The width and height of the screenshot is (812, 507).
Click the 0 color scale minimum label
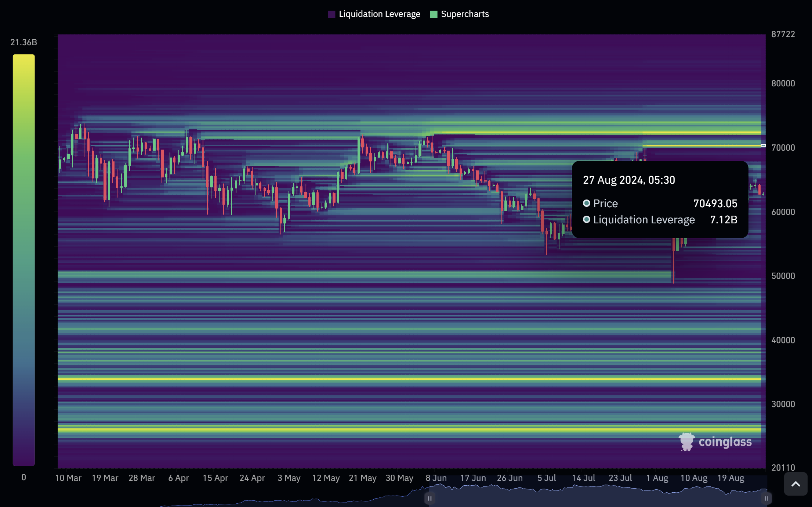tap(23, 477)
